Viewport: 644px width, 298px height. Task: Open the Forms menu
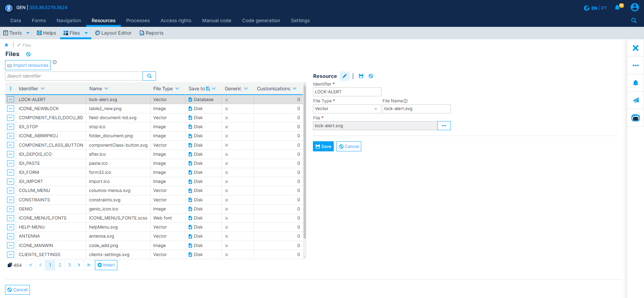click(x=39, y=20)
